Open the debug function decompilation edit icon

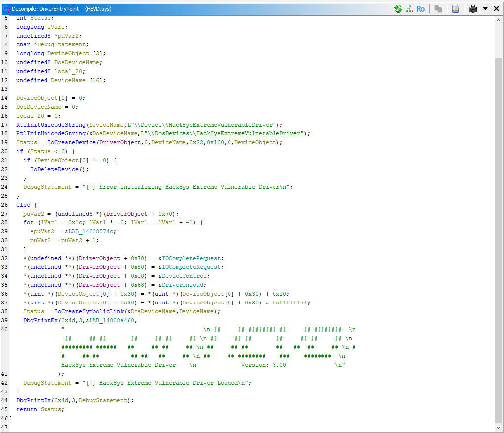pyautogui.click(x=456, y=9)
